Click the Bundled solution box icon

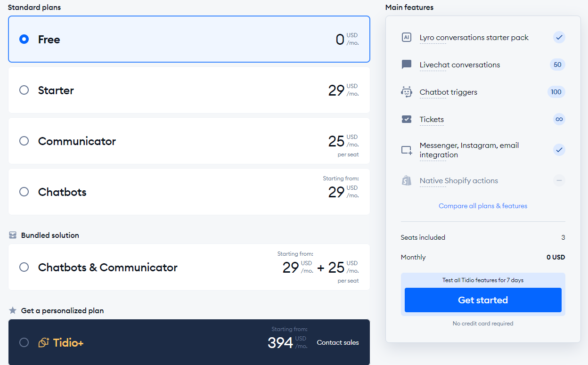pos(13,235)
